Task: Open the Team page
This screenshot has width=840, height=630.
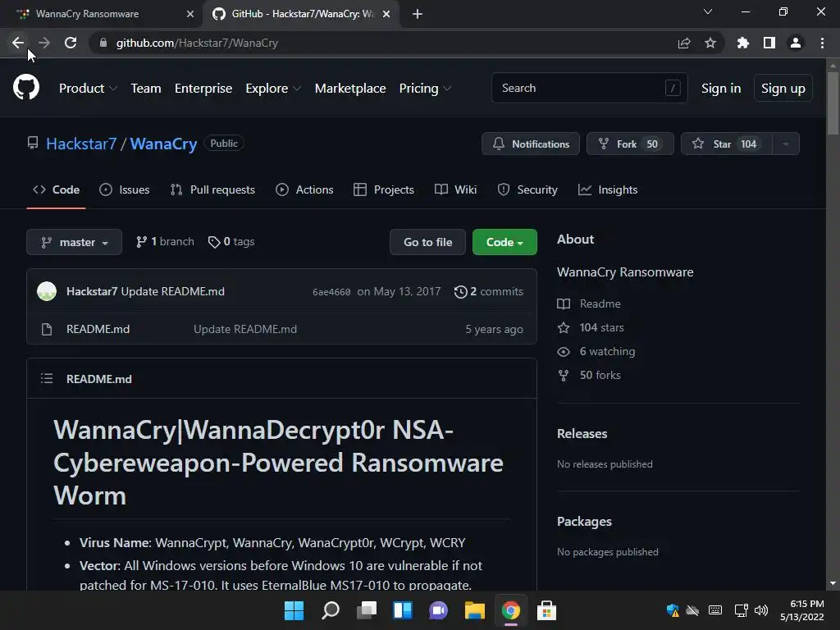Action: [146, 89]
